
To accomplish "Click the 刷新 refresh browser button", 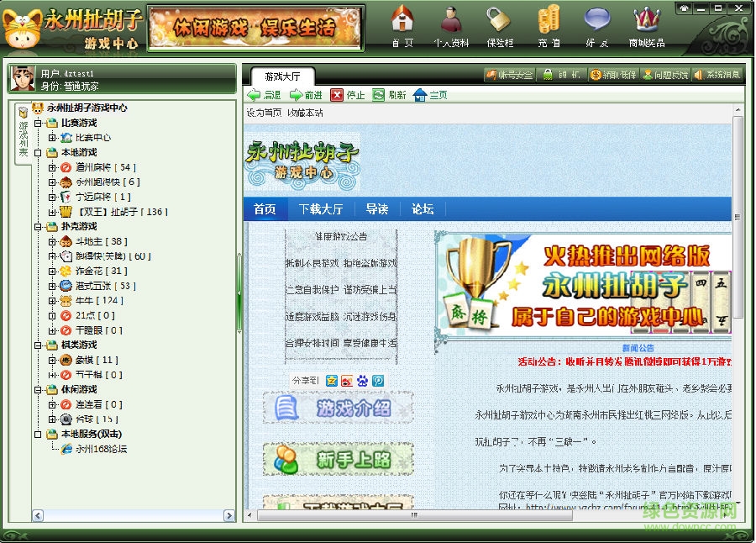I will [x=389, y=95].
